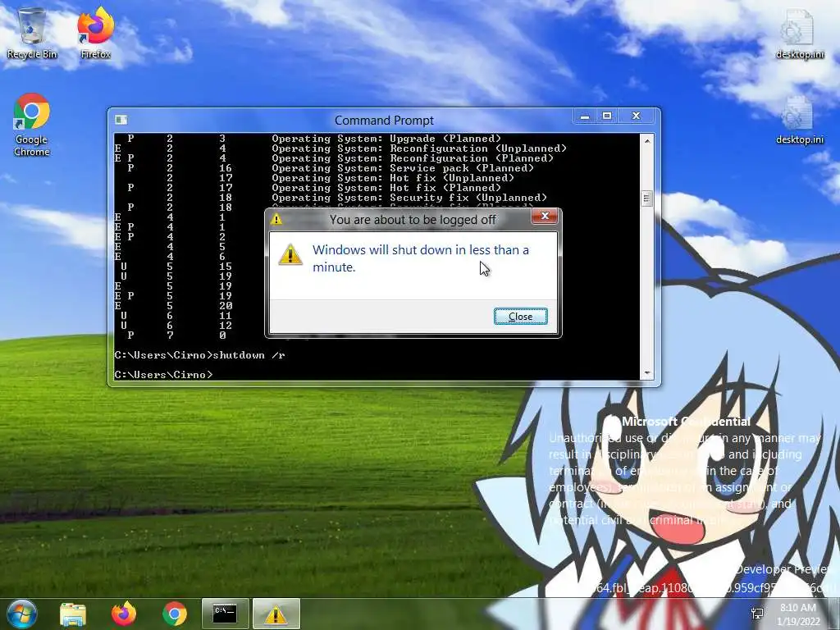Screen dimensions: 840x630
Task: Activate the warning dialog taskbar button
Action: point(276,614)
